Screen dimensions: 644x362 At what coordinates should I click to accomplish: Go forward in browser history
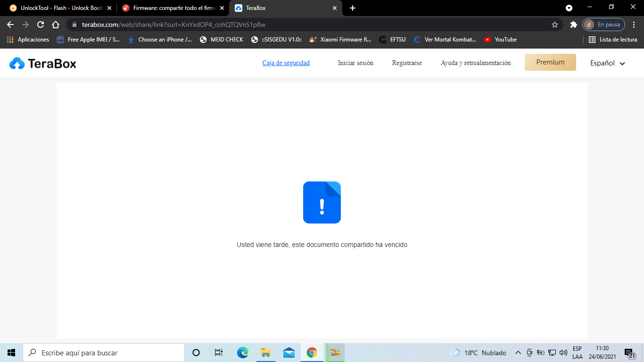[25, 25]
